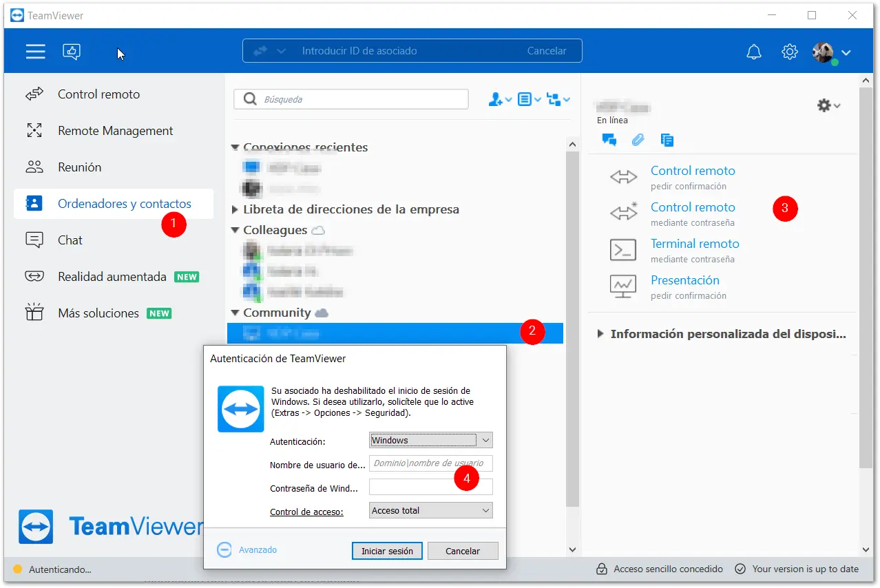Open the Control de acceso dropdown
Image resolution: width=880 pixels, height=588 pixels.
pyautogui.click(x=431, y=510)
